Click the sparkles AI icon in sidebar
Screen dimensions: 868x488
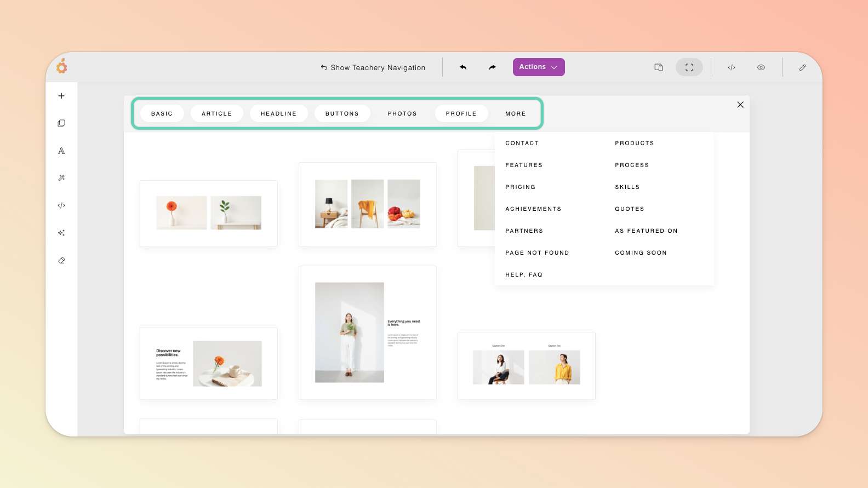pyautogui.click(x=61, y=233)
